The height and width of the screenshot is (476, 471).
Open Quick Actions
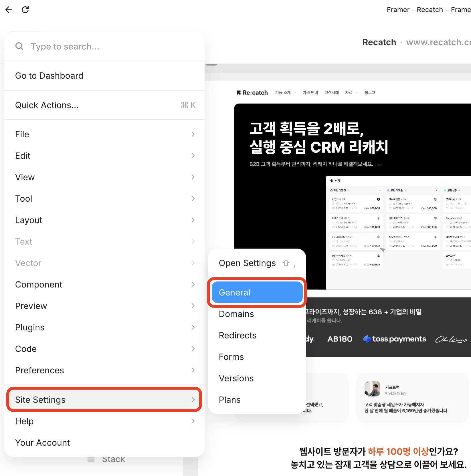[x=104, y=105]
